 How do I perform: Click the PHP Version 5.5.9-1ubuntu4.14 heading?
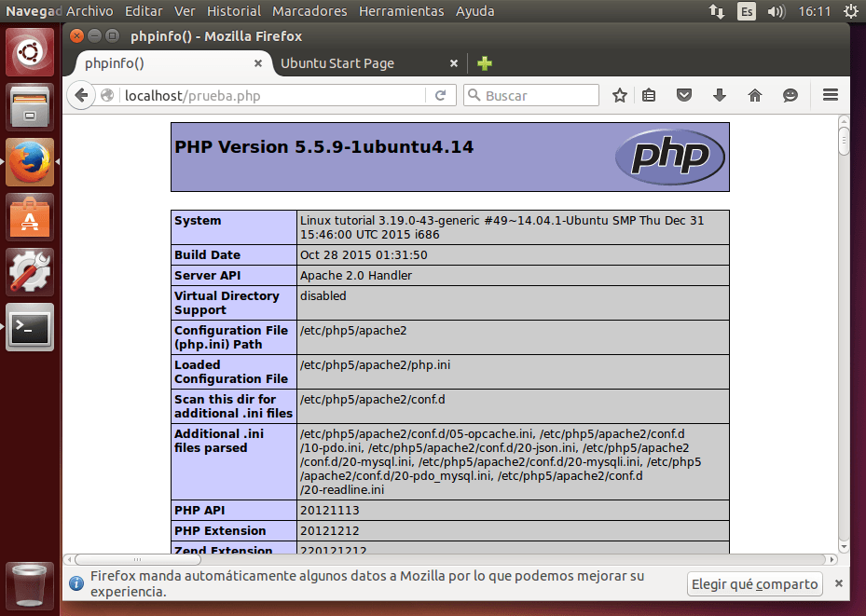pos(323,147)
